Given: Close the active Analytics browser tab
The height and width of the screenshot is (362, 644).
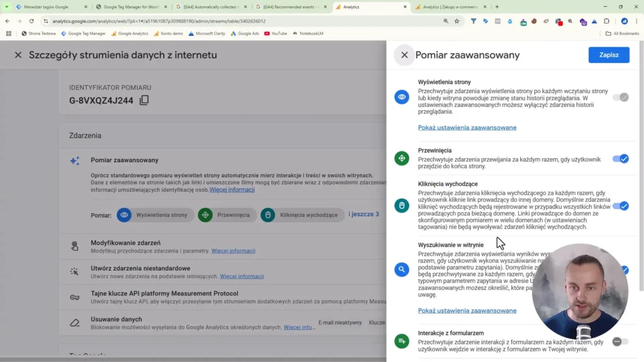Looking at the screenshot, I should click(x=405, y=7).
